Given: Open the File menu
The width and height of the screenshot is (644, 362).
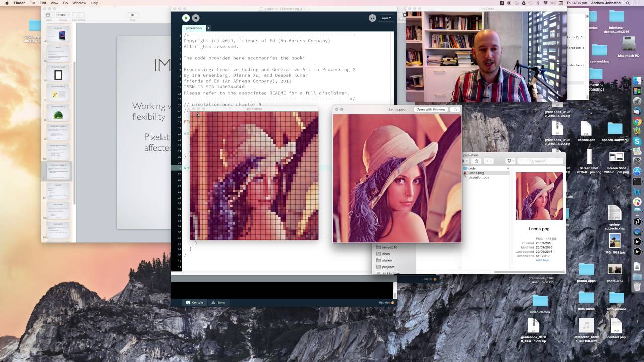Looking at the screenshot, I should click(x=32, y=3).
